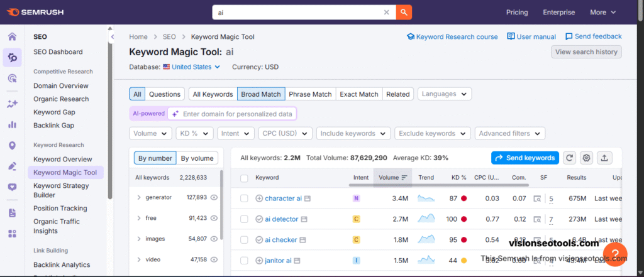Open the Home icon in left rail
Viewport: 644px width, 277px height.
pos(13,37)
